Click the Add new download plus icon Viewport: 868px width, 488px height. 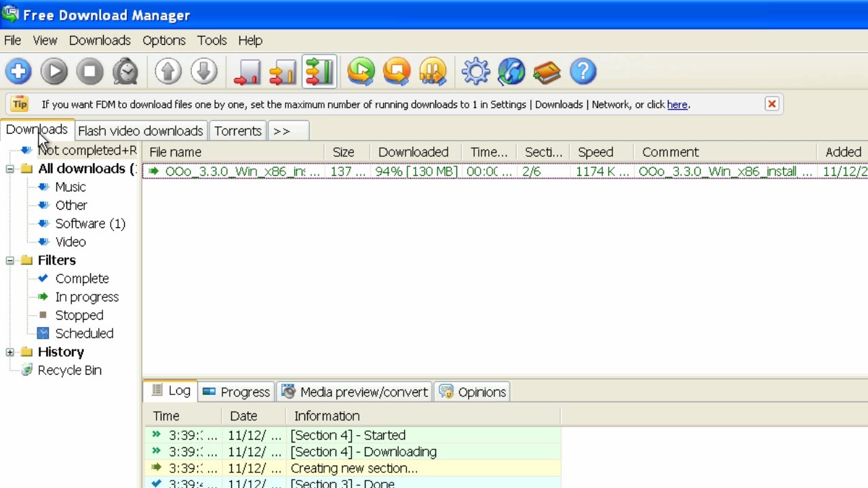(x=18, y=71)
